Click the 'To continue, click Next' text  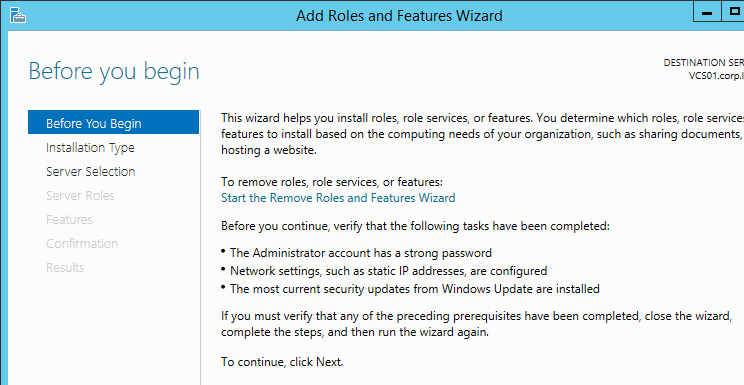click(x=282, y=362)
